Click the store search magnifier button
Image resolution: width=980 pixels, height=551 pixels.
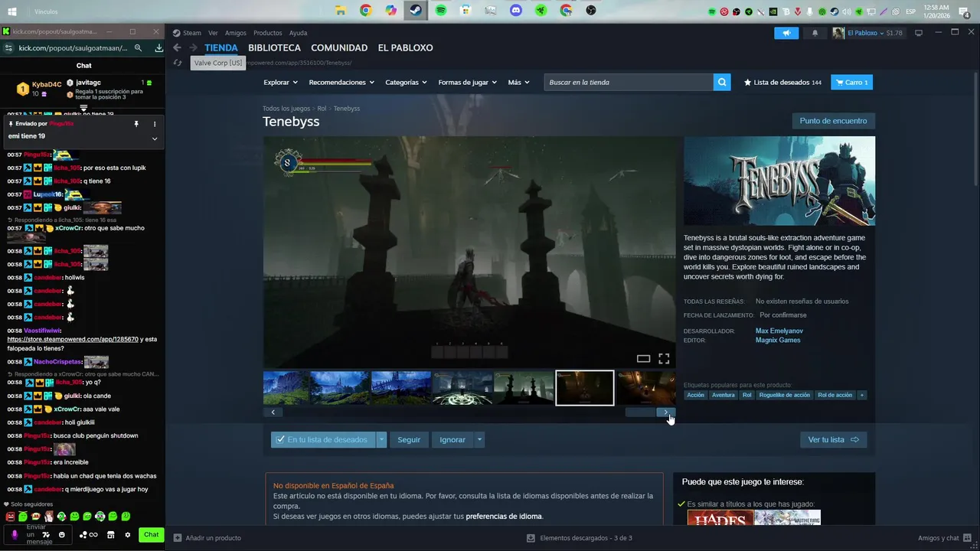[x=722, y=82]
